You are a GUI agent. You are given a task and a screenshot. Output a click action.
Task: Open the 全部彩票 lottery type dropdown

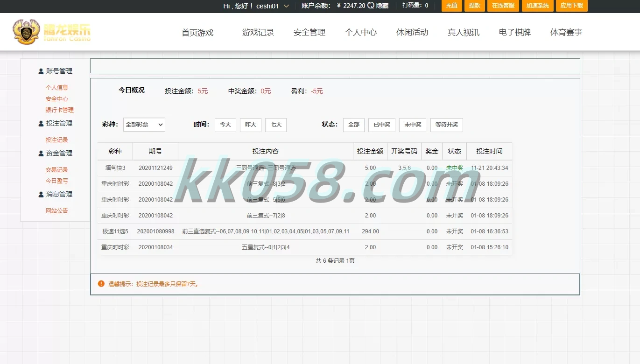click(144, 125)
